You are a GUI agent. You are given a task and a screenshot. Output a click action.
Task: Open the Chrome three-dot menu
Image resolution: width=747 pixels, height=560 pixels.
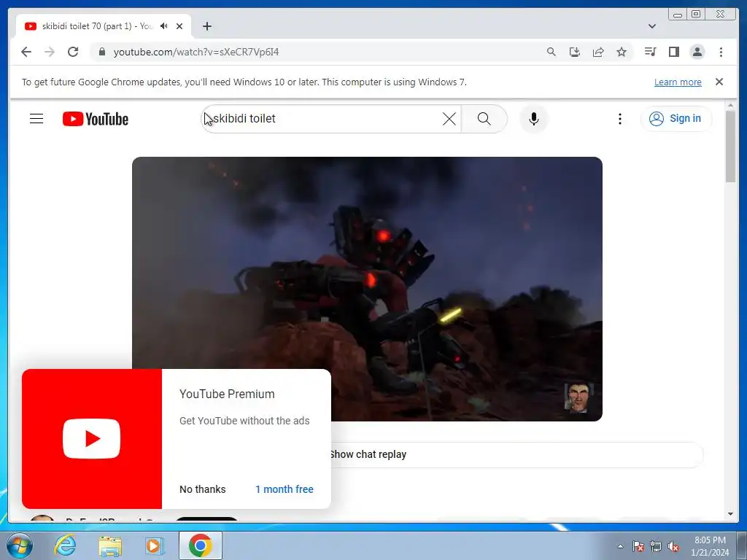[721, 52]
